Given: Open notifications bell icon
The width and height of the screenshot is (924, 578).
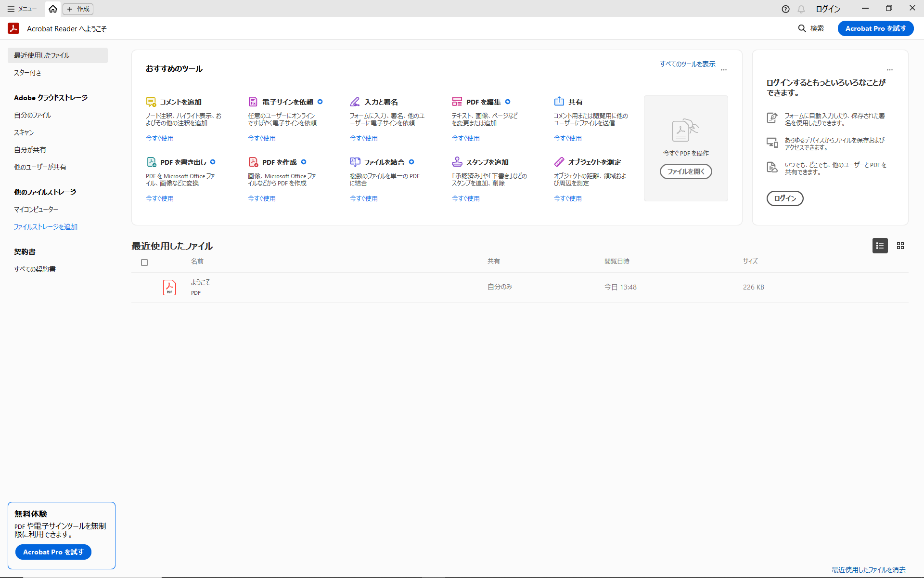Looking at the screenshot, I should click(x=801, y=9).
